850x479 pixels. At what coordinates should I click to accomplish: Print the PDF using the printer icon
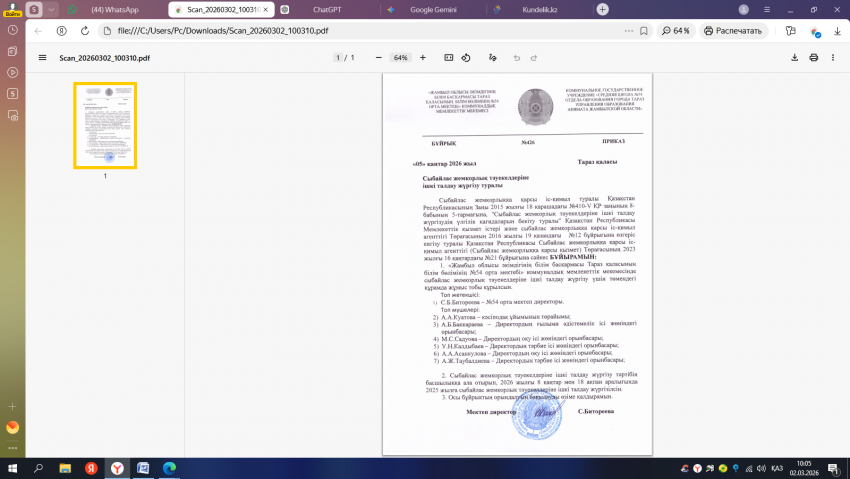pyautogui.click(x=814, y=57)
